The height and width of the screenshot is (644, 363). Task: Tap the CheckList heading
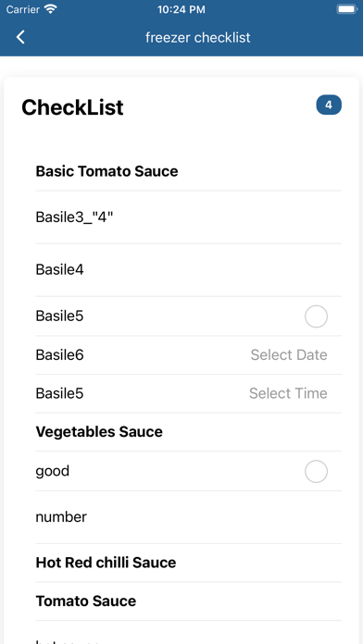72,107
